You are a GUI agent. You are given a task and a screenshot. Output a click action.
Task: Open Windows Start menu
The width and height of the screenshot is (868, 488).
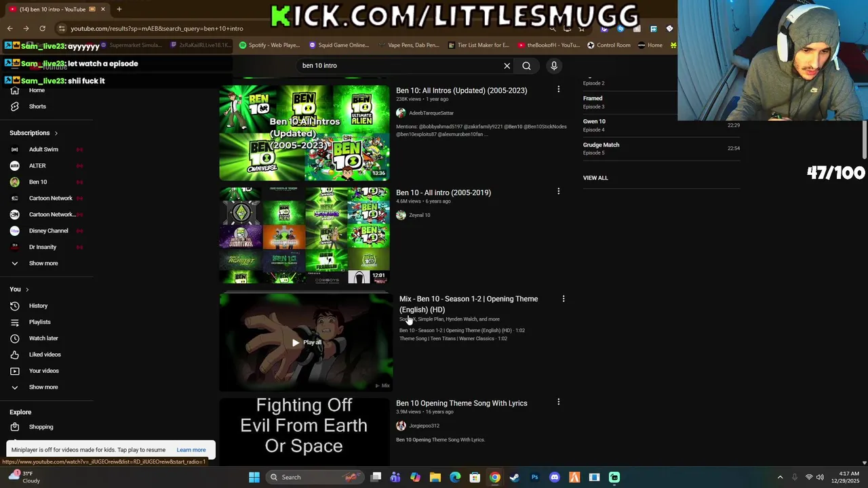pyautogui.click(x=254, y=477)
